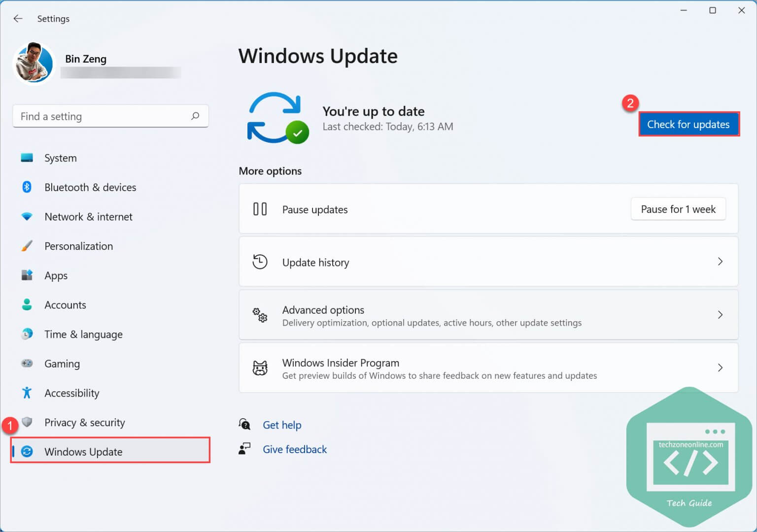Select the Gaming controller icon
Screen dimensions: 757x532
coord(27,364)
